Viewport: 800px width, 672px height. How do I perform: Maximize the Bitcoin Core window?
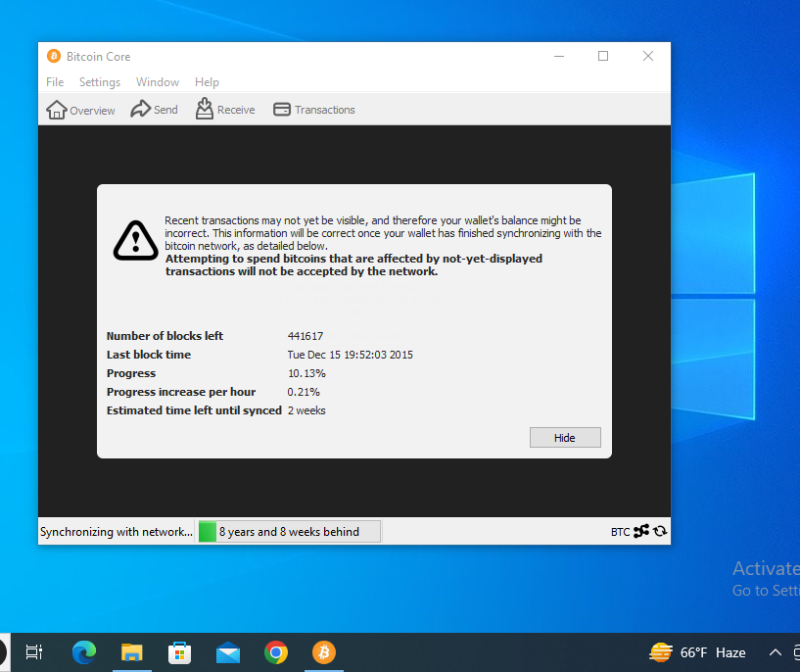coord(603,56)
